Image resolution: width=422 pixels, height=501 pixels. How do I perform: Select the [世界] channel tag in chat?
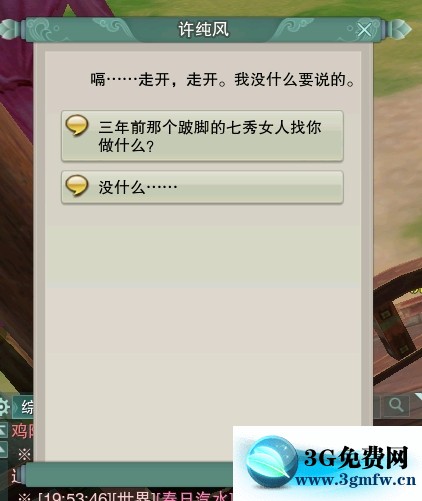point(132,497)
